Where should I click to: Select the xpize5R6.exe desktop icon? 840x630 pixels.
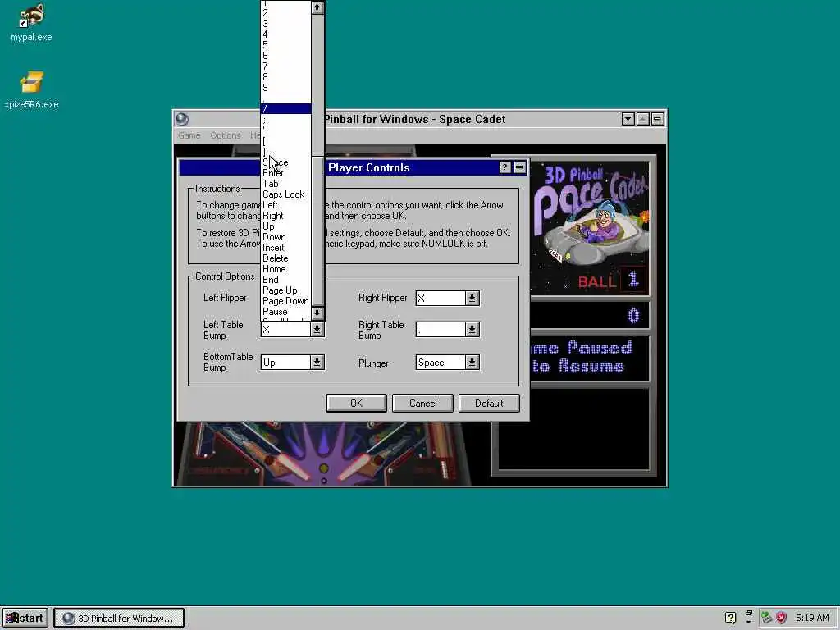coord(31,90)
